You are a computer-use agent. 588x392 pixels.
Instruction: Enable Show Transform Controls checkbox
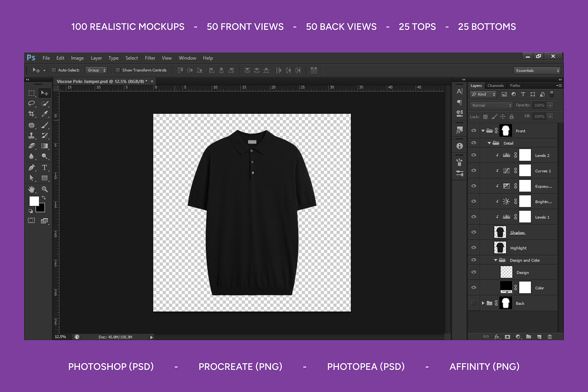pyautogui.click(x=118, y=70)
